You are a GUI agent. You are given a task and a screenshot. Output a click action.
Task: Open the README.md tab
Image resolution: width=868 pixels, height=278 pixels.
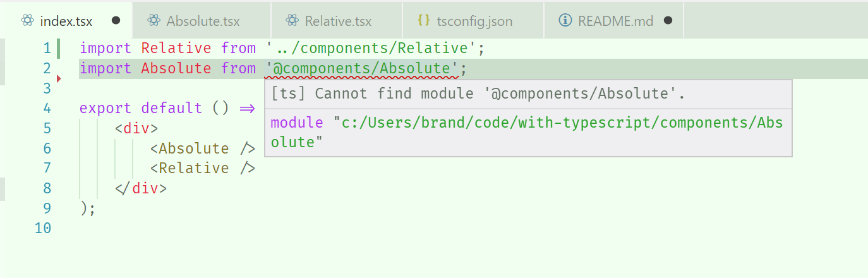[x=613, y=20]
